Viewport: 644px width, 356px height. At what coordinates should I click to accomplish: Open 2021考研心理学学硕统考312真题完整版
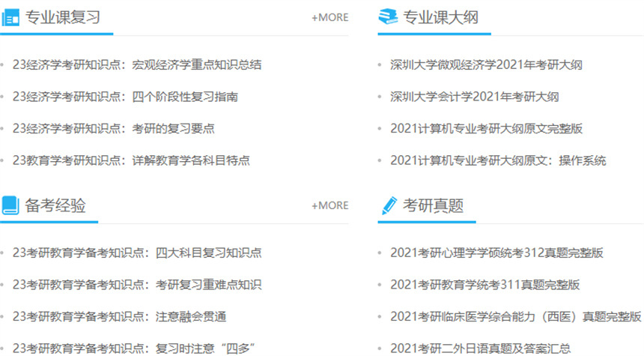click(x=496, y=253)
